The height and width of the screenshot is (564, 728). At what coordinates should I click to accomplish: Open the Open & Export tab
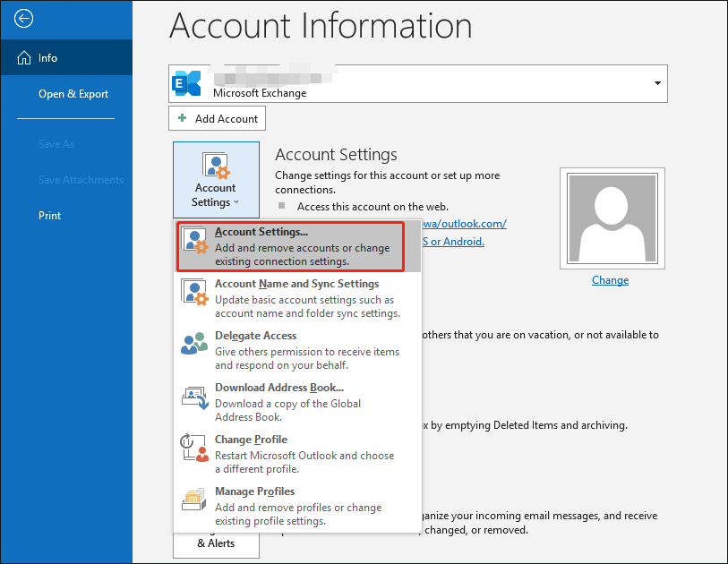tap(73, 94)
